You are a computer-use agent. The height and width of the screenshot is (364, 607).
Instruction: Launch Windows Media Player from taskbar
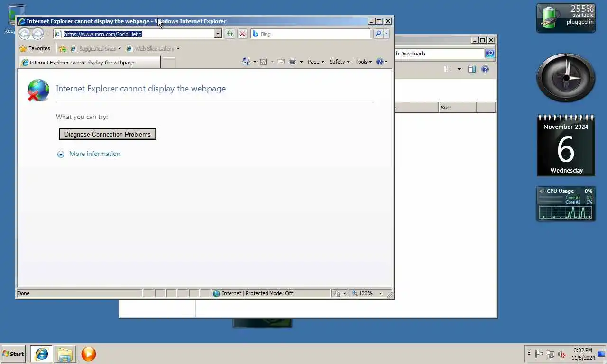point(89,354)
